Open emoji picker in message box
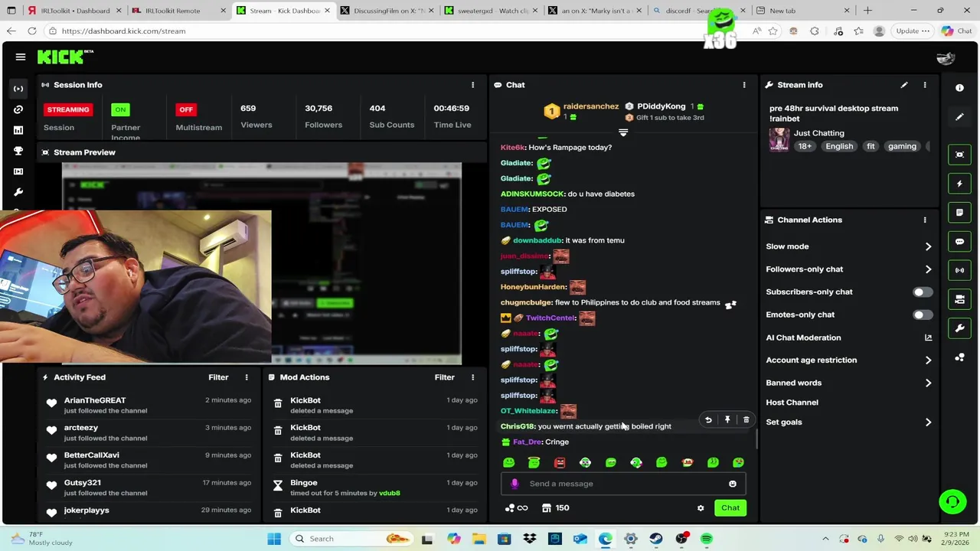The height and width of the screenshot is (551, 980). click(x=733, y=484)
